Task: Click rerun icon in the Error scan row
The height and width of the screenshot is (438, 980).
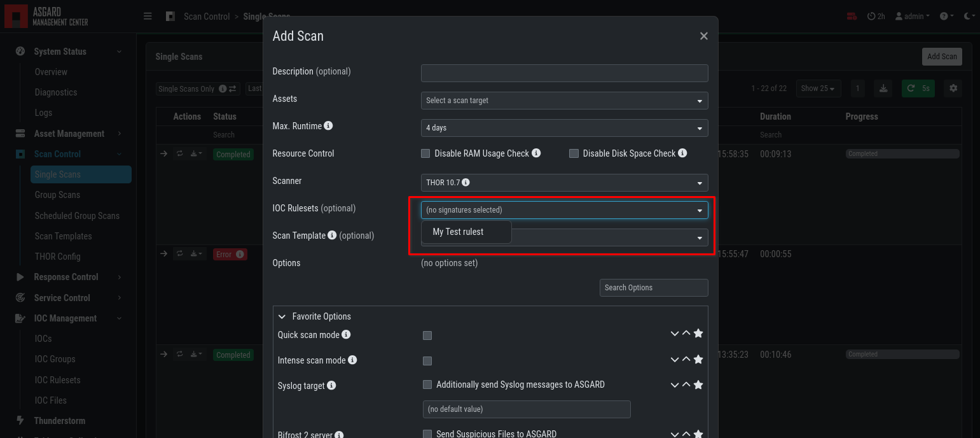Action: pyautogui.click(x=180, y=254)
